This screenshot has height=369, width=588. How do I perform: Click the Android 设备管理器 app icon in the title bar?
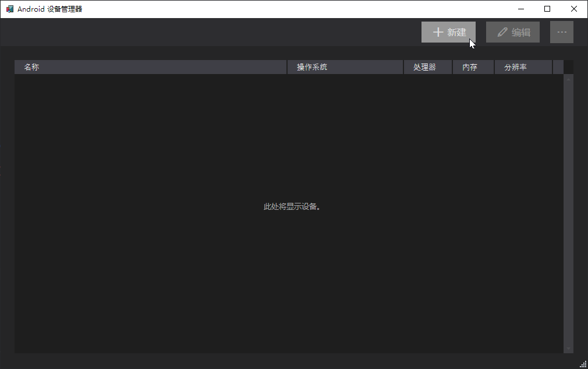(x=9, y=9)
